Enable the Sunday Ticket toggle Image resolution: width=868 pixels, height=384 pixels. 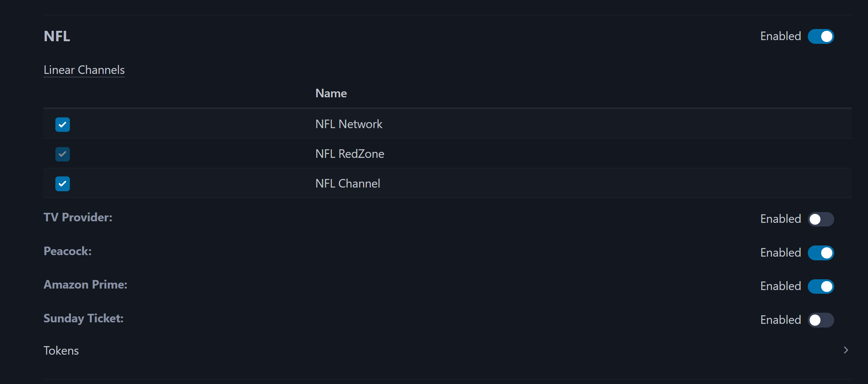[820, 320]
